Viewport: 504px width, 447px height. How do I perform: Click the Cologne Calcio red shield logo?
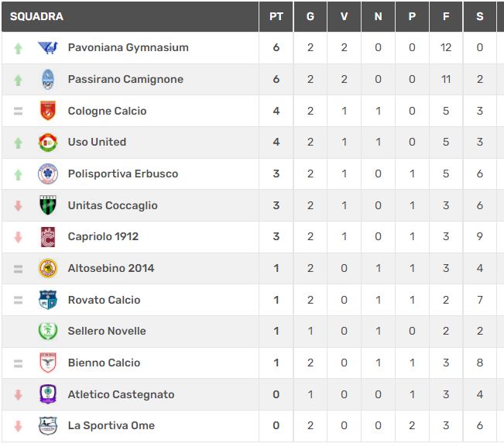click(x=48, y=111)
